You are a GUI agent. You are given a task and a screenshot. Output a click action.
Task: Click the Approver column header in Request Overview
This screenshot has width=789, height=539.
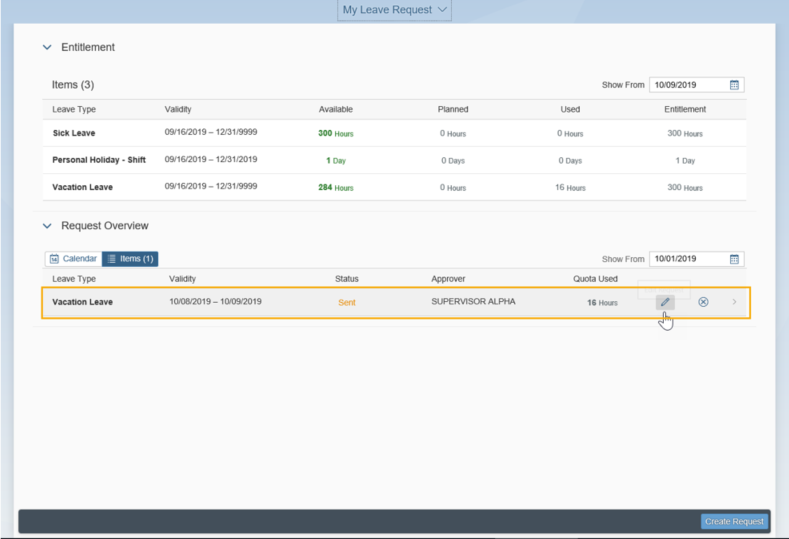coord(448,279)
